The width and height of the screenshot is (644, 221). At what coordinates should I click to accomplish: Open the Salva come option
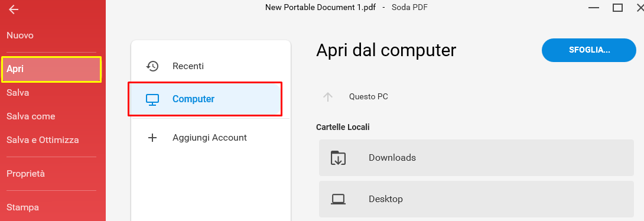(x=31, y=116)
